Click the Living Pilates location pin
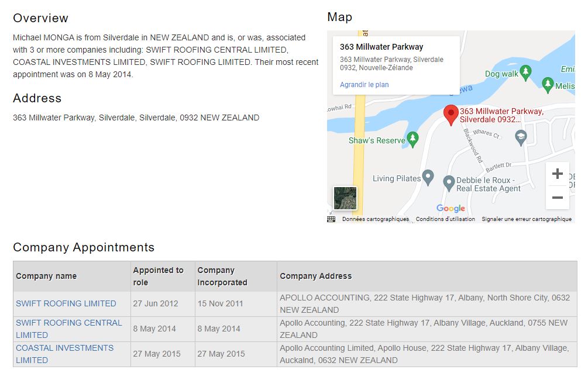Image resolution: width=588 pixels, height=380 pixels. coord(428,178)
